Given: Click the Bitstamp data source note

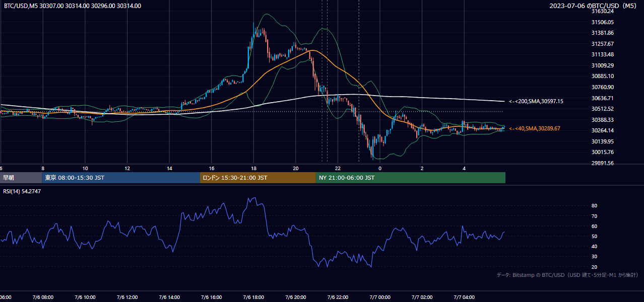Looking at the screenshot, I should click(567, 275).
